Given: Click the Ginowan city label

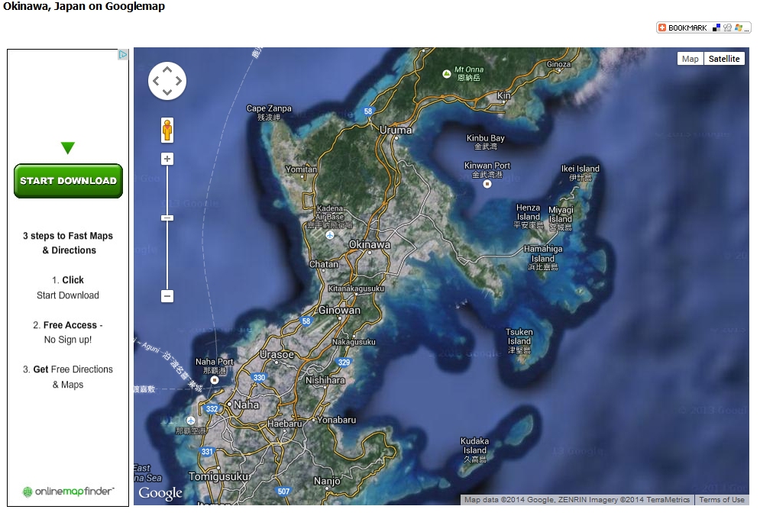Looking at the screenshot, I should pyautogui.click(x=339, y=311).
